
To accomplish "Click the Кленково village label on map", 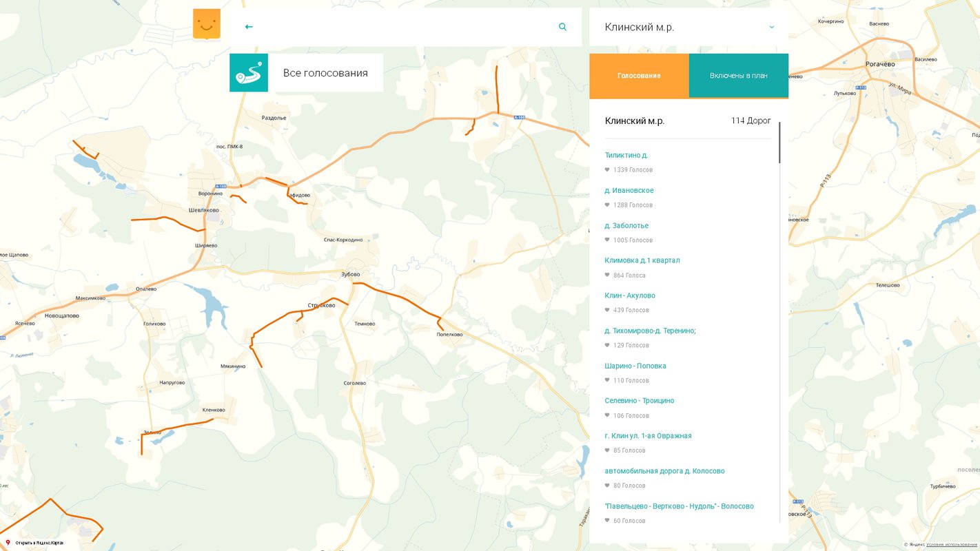I will [214, 410].
